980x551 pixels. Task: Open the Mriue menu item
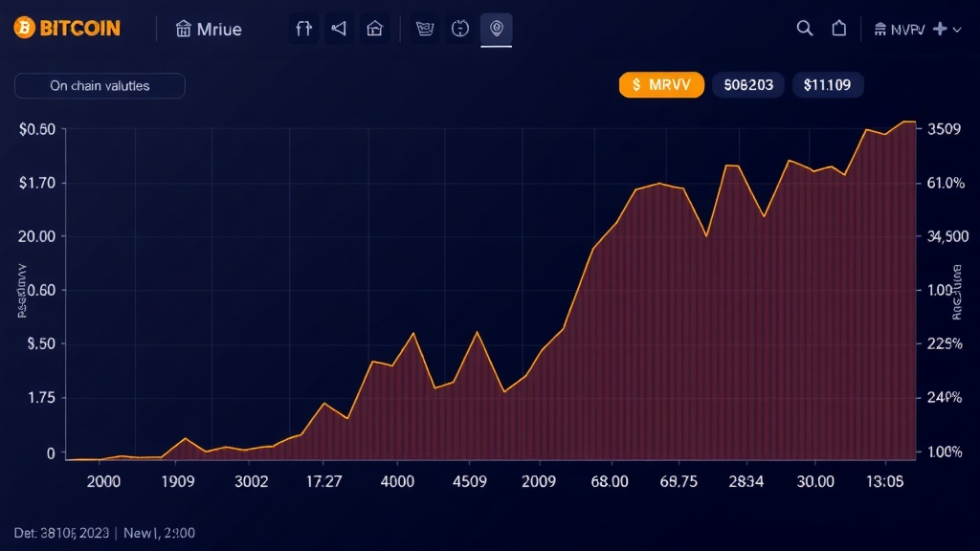click(209, 30)
